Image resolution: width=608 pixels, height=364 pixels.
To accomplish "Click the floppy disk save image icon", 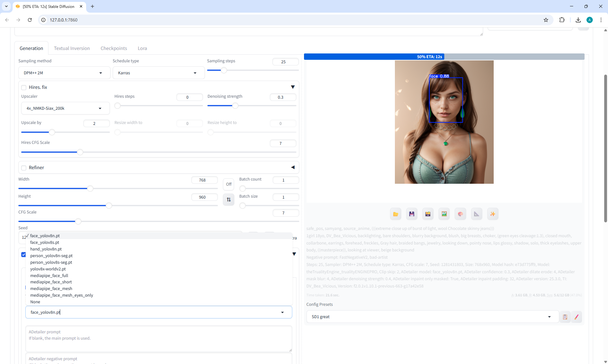I will pyautogui.click(x=412, y=214).
